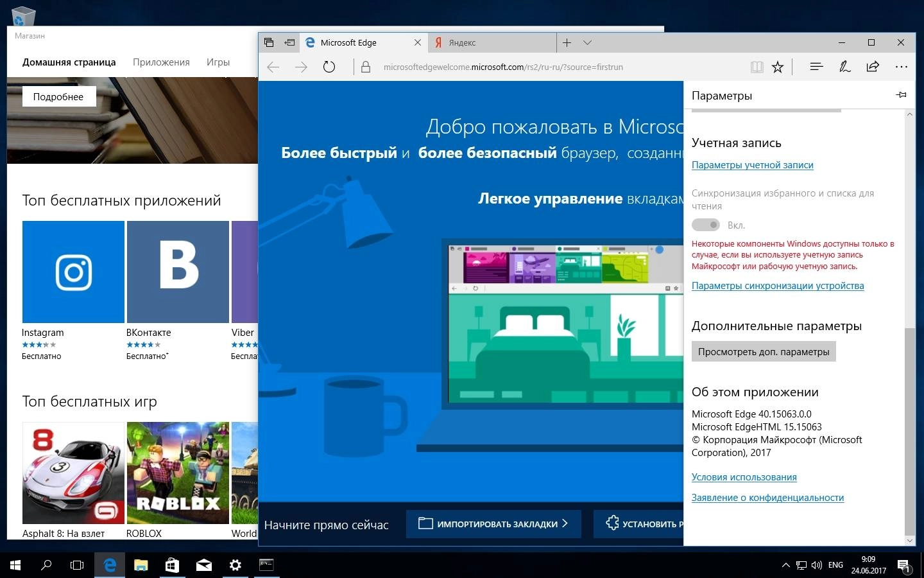Open Mail app from taskbar
924x578 pixels.
coord(203,565)
